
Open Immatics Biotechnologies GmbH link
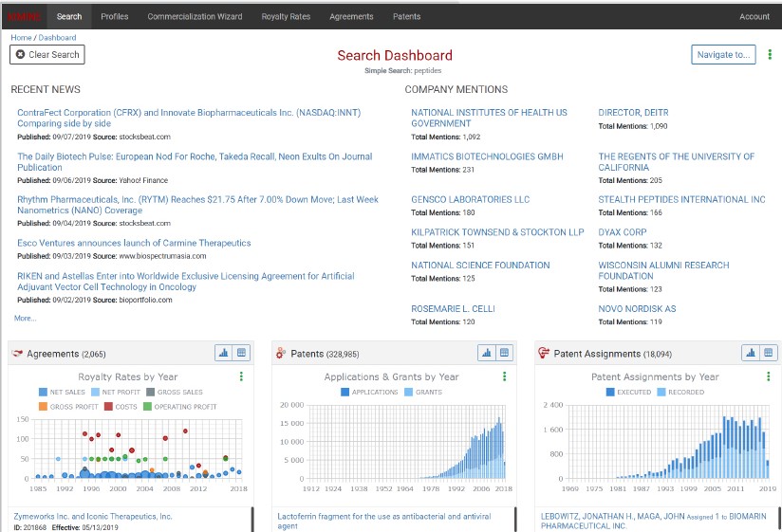click(487, 156)
